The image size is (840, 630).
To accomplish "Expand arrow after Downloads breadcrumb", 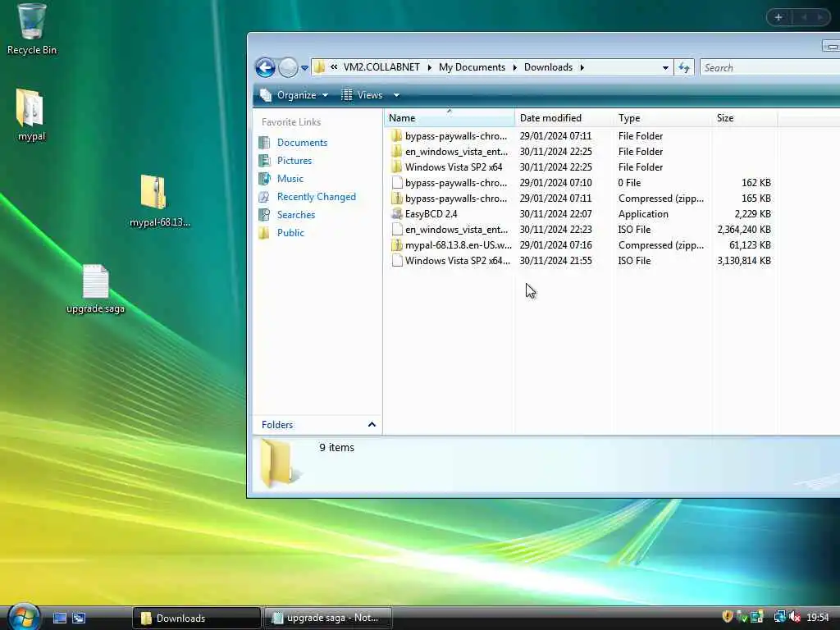I will [x=582, y=67].
